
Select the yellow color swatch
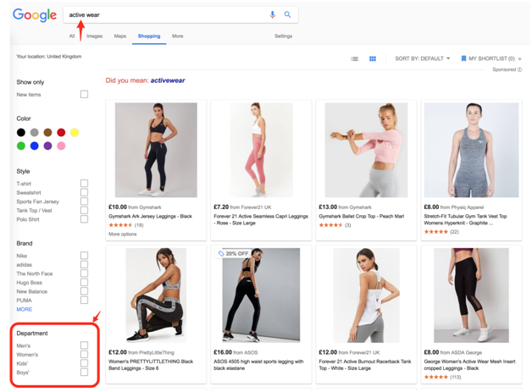(x=75, y=132)
